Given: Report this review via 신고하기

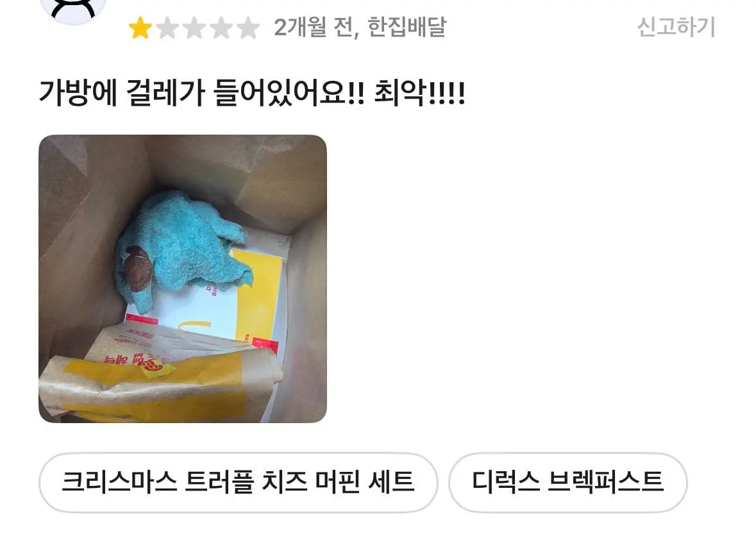Looking at the screenshot, I should (x=676, y=27).
